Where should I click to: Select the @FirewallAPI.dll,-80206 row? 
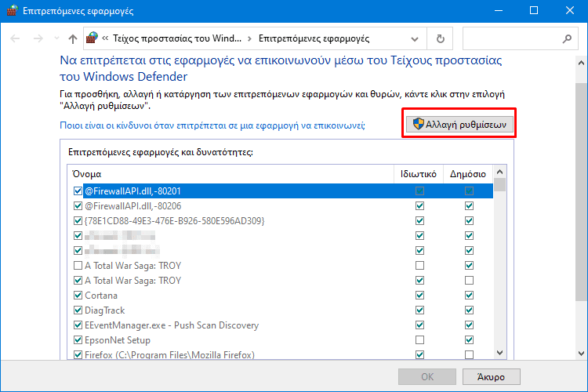coord(281,206)
